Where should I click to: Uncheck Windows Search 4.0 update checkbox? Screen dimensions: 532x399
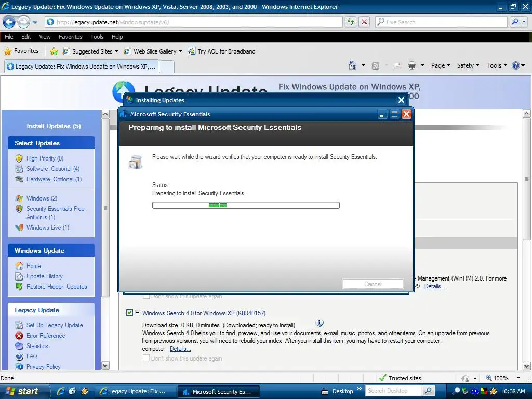pos(129,312)
